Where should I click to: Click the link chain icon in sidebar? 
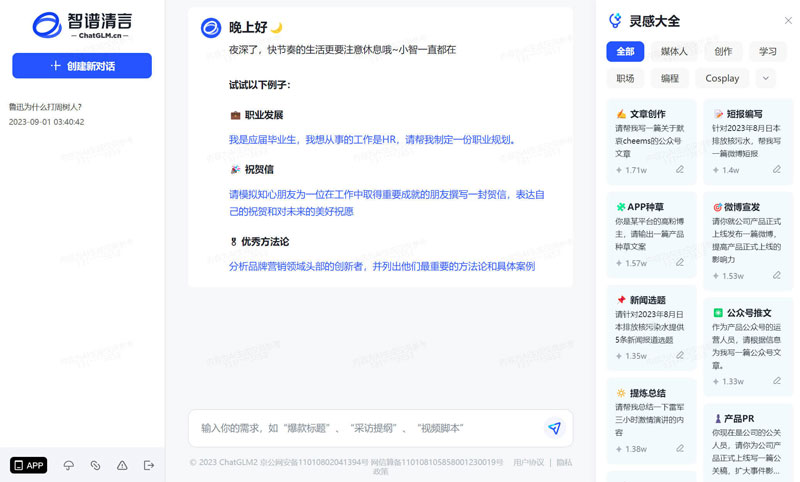click(x=96, y=465)
